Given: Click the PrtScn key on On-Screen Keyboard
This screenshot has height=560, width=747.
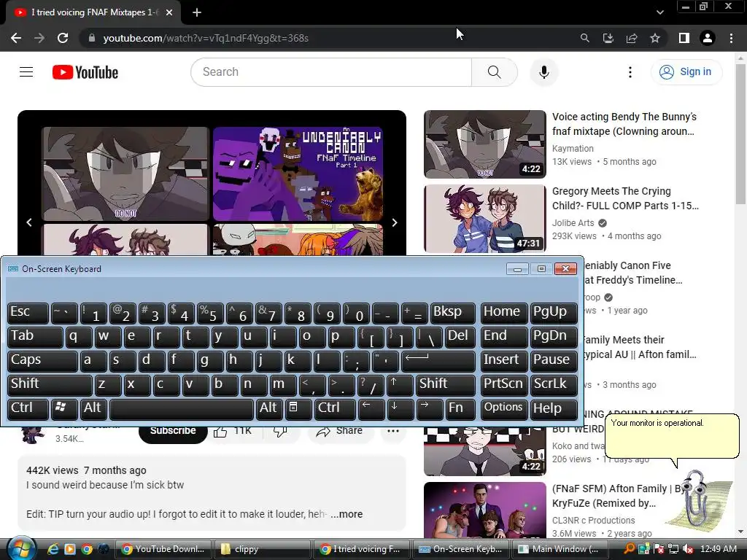Looking at the screenshot, I should (504, 385).
